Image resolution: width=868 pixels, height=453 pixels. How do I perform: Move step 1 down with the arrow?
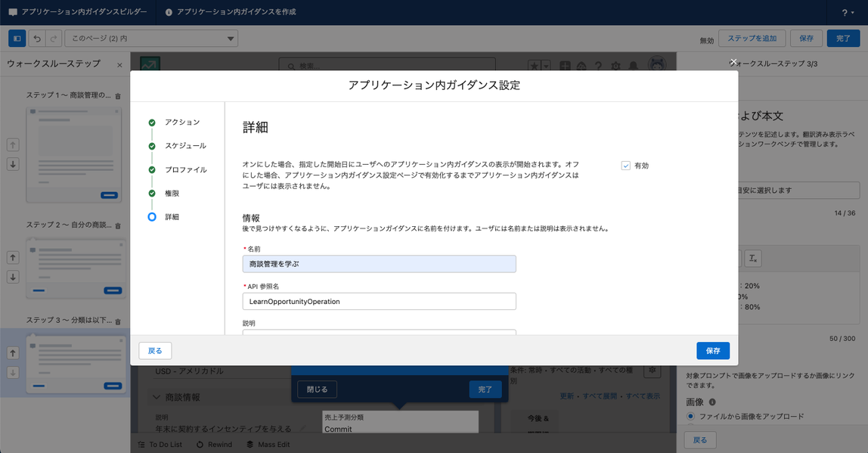[x=13, y=164]
